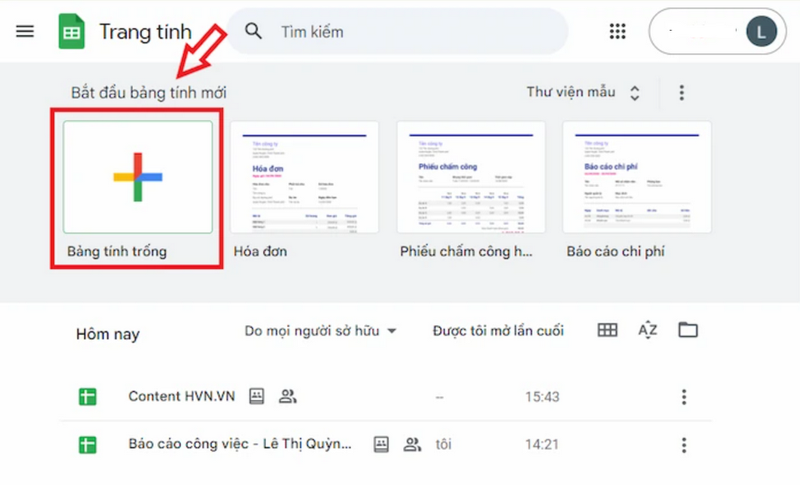
Task: Switch to grid view icon
Action: coord(607,330)
